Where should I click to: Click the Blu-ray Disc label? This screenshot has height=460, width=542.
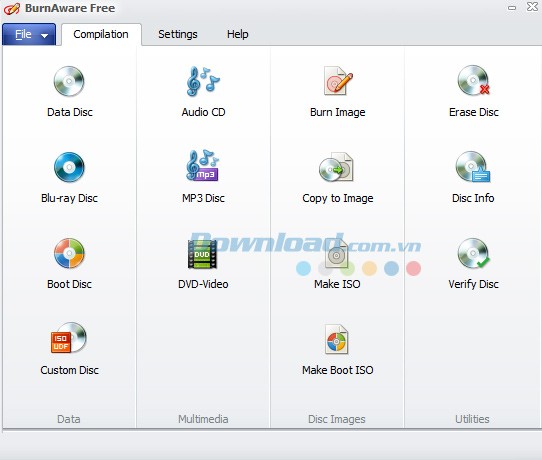coord(69,198)
